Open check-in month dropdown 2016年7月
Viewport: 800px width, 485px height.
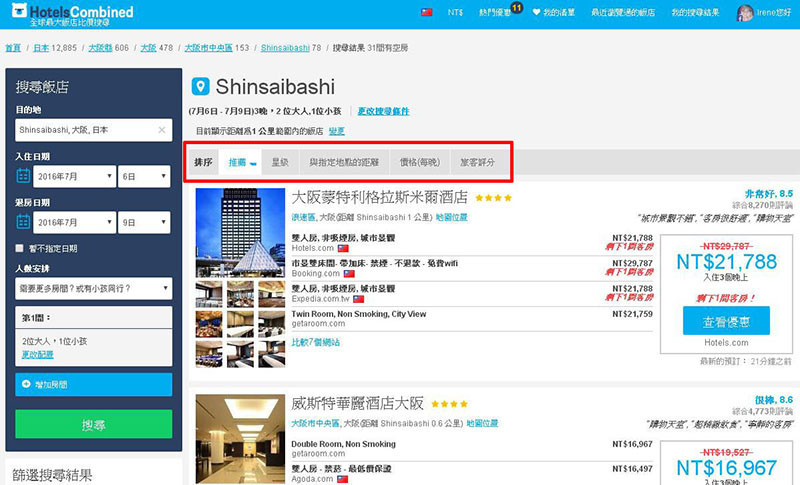75,176
